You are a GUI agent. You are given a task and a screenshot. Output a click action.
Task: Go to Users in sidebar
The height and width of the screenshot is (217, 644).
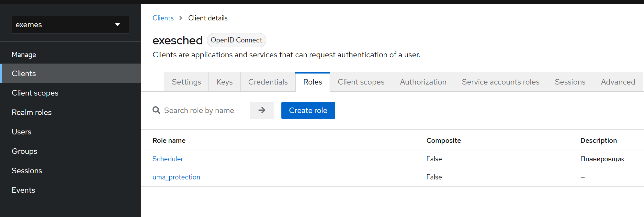coord(21,132)
